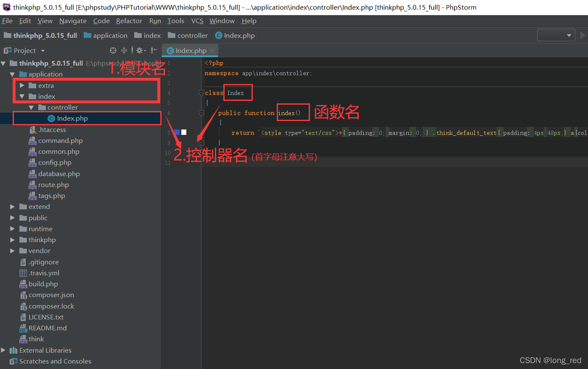Click the README.md markdown icon
Screen dimensions: 588x369
pos(23,328)
